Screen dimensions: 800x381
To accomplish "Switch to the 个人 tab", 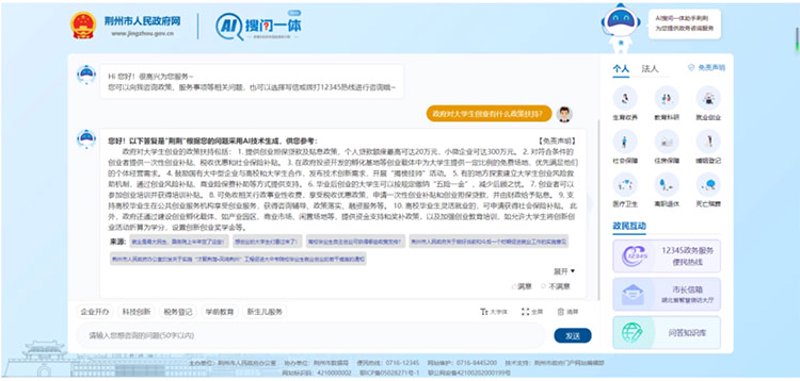I will (621, 69).
